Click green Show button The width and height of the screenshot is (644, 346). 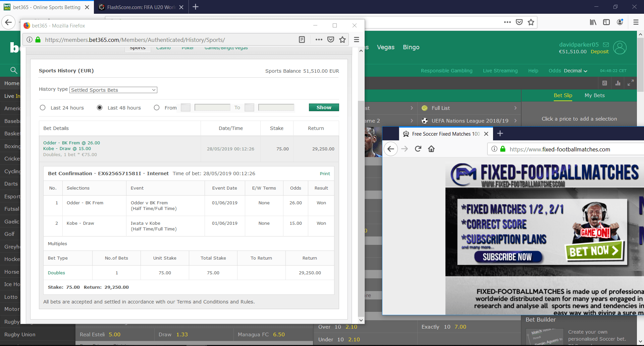(324, 107)
